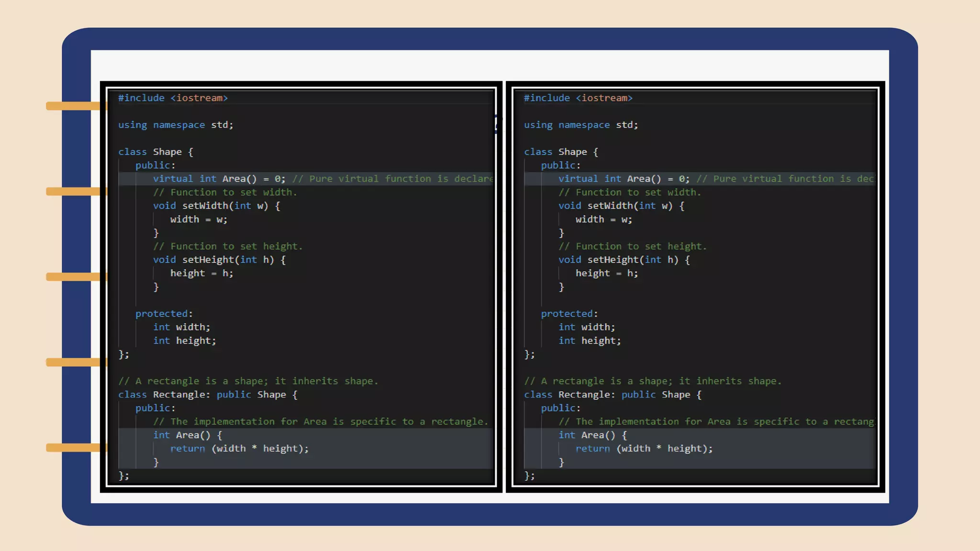
Task: Click 'int Area() {' in right code panel
Action: [592, 435]
